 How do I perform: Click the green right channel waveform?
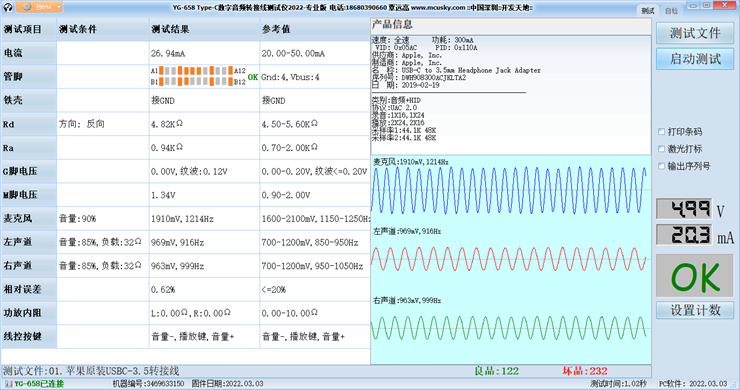pyautogui.click(x=509, y=328)
